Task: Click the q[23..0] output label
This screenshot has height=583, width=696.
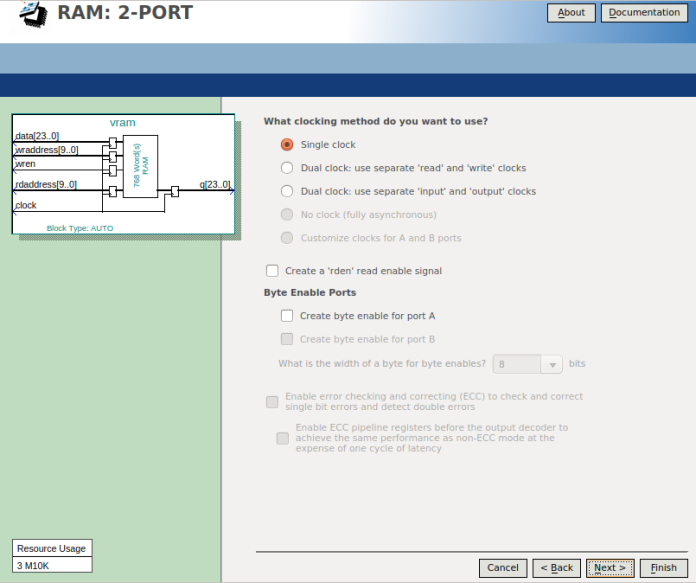Action: click(215, 184)
